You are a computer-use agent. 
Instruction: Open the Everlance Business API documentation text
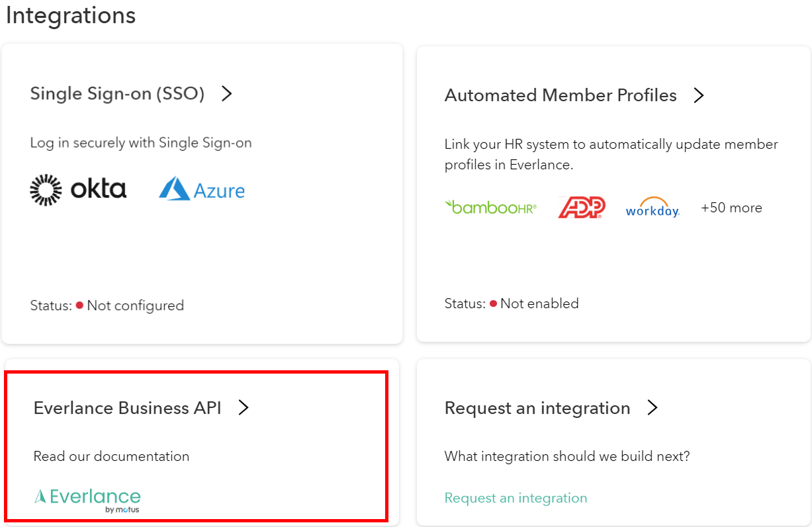click(x=111, y=456)
